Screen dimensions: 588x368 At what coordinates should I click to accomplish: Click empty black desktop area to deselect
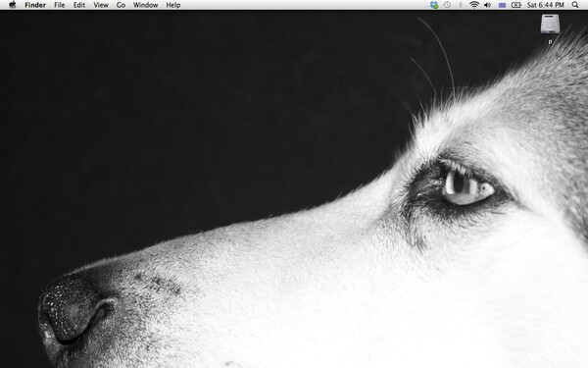coord(150,113)
